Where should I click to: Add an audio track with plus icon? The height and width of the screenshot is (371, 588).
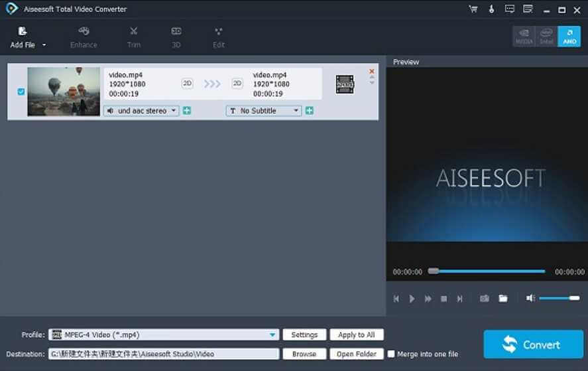tap(187, 111)
